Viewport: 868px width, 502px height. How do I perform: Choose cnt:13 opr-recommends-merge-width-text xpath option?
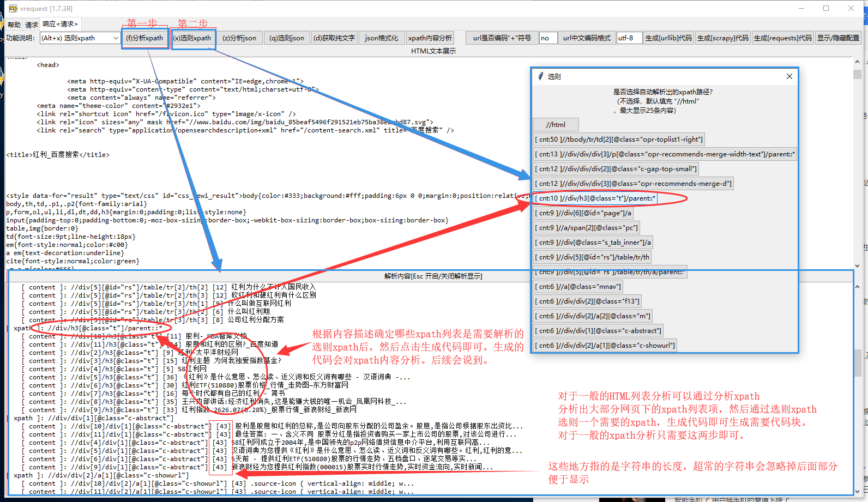coord(665,154)
